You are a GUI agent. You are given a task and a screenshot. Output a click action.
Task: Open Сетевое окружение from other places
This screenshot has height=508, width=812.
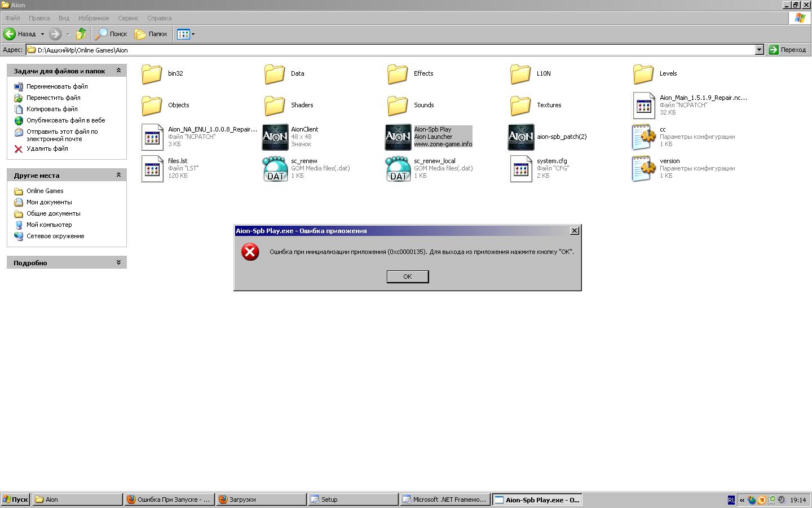55,236
